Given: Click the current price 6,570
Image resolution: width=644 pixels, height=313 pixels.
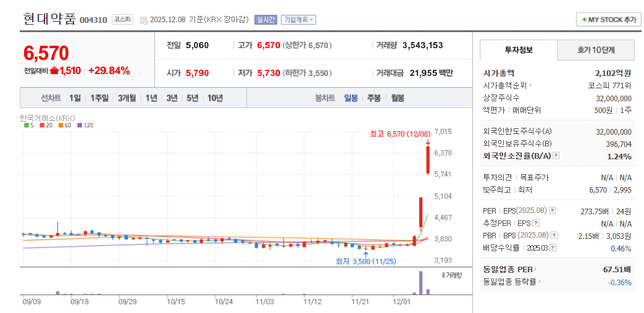Looking at the screenshot, I should coord(46,53).
